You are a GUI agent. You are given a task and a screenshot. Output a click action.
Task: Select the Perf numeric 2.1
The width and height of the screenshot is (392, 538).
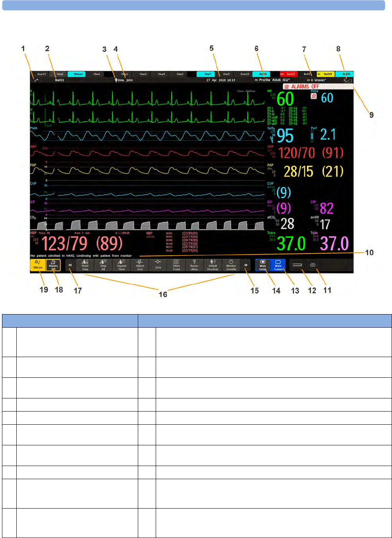click(x=328, y=135)
